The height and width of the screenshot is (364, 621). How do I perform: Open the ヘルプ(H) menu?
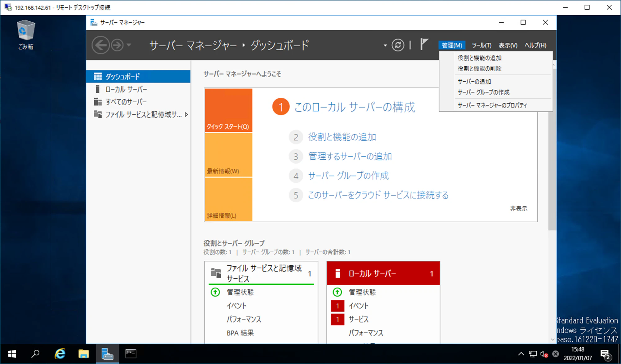point(535,45)
